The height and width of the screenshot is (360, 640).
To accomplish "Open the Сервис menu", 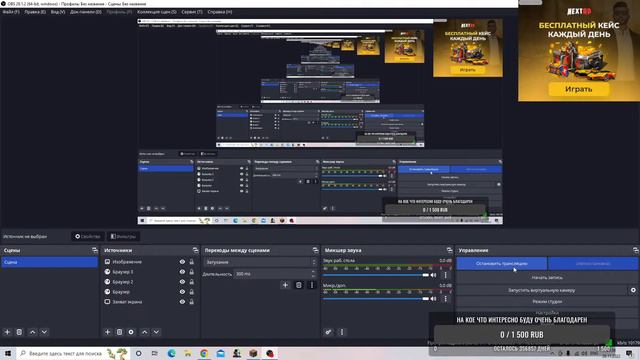I will pyautogui.click(x=192, y=12).
